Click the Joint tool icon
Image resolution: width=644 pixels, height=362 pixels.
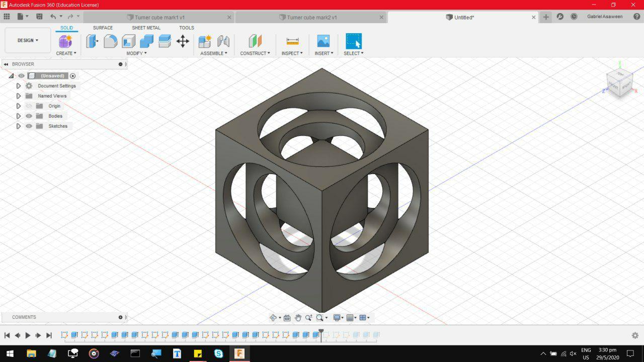[x=223, y=41]
